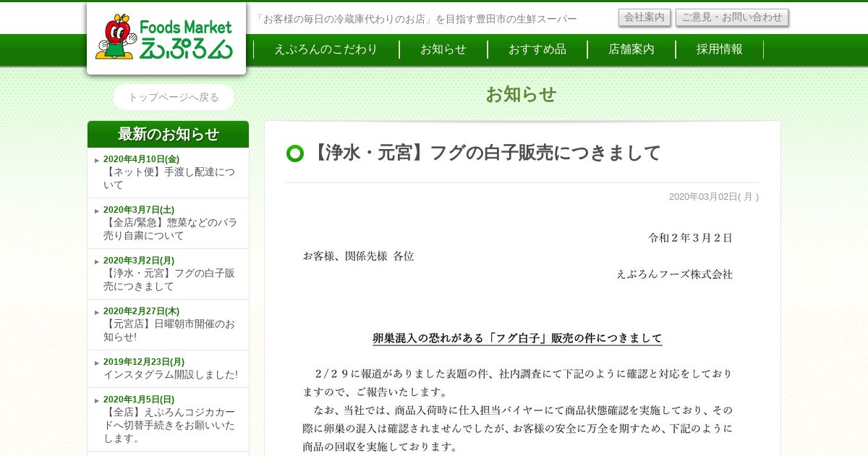868x456 pixels.
Task: Click article date 2020年03月02日( 月 )
Action: point(714,197)
